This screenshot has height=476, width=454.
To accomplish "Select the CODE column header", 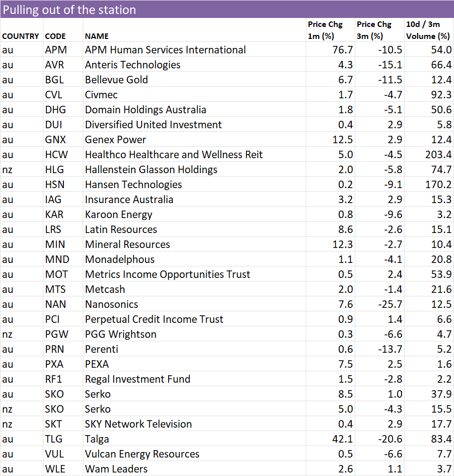I will [x=55, y=36].
